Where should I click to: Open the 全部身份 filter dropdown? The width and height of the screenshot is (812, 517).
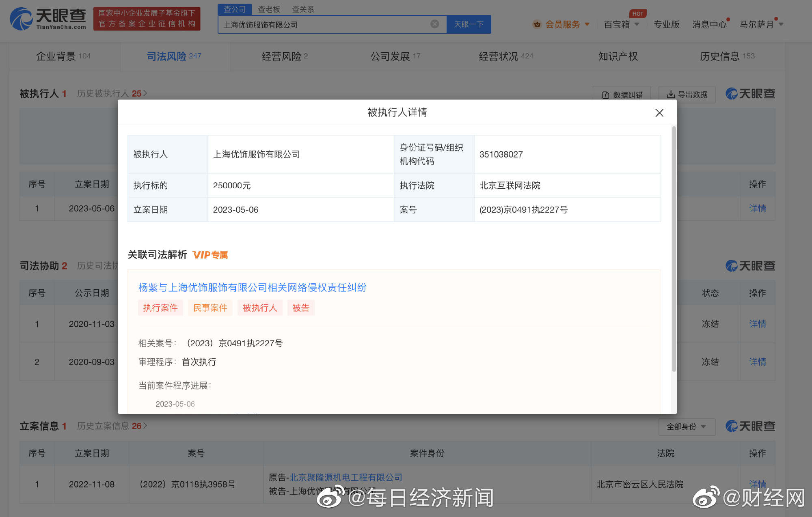686,427
